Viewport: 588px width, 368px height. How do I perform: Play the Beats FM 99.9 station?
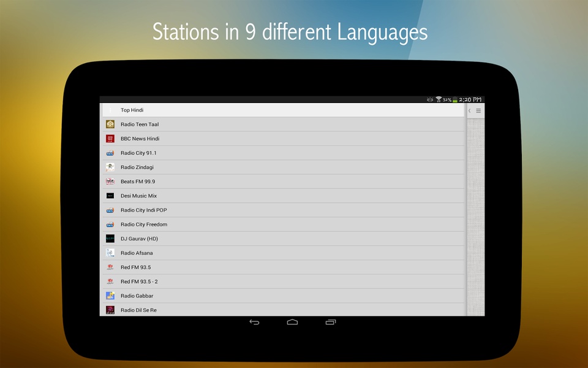click(284, 182)
